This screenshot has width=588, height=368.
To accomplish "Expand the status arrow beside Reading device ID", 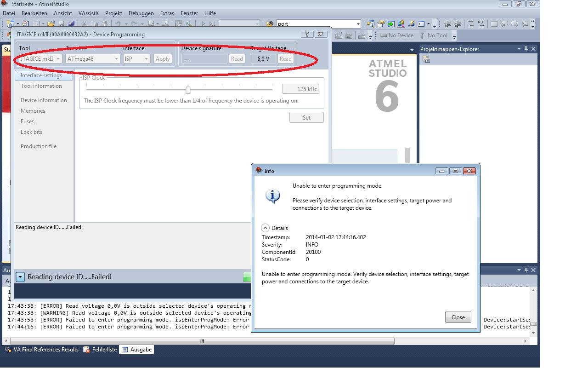I will [20, 277].
